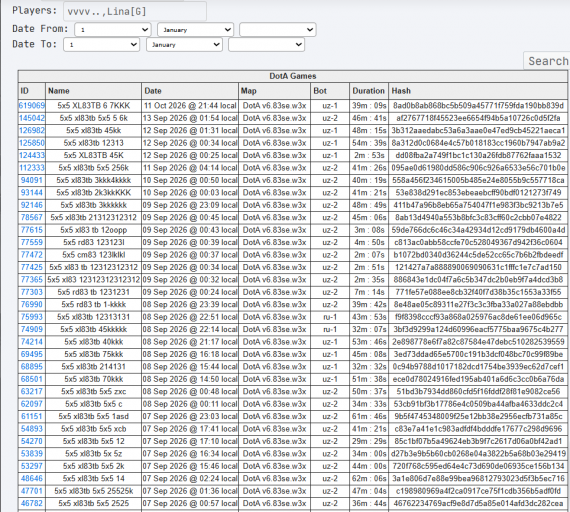Open the Date To year dropdown

(x=266, y=45)
